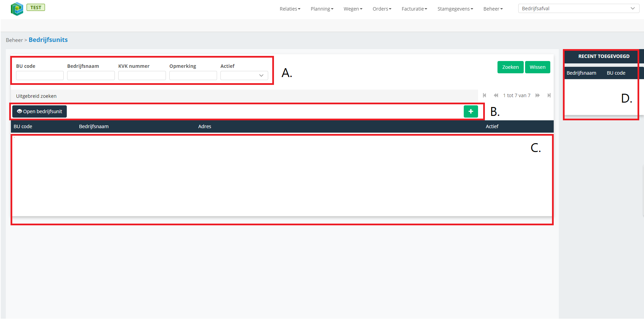644x332 pixels.
Task: Click the TEST environment badge
Action: tap(36, 7)
